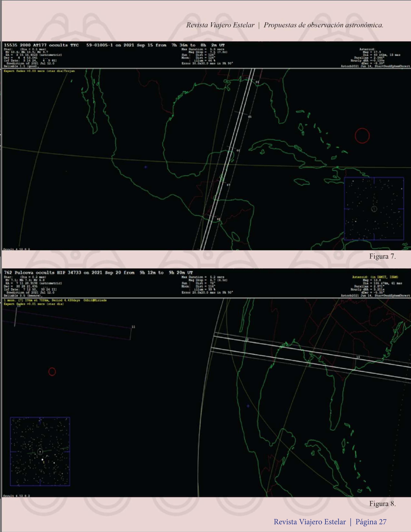Click the red circle marker in Figure 7 map

pos(362,136)
